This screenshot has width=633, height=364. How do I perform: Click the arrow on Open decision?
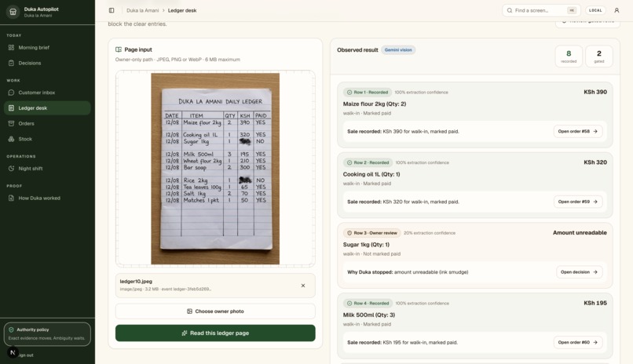595,272
